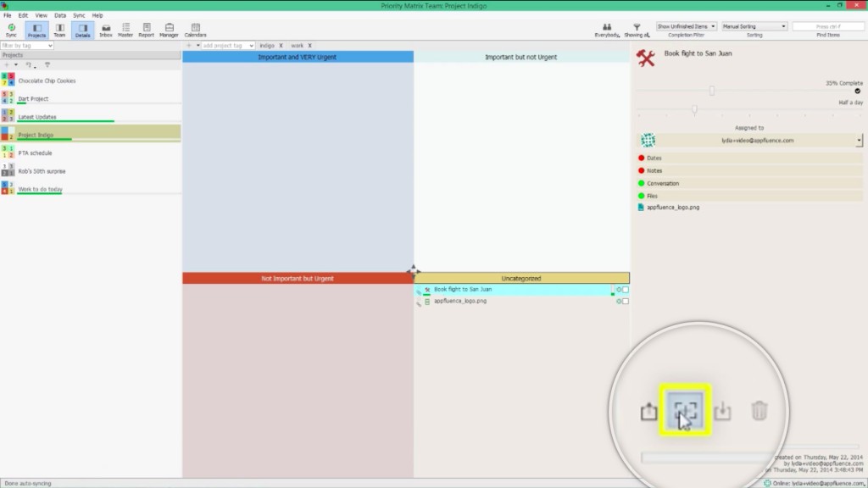The height and width of the screenshot is (488, 868).
Task: Click the clipboard icon near bottom right
Action: point(648,410)
